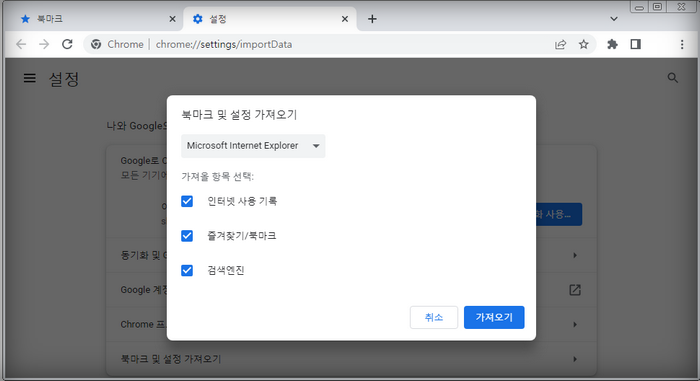
Task: Toggle the side panel icon
Action: [635, 44]
